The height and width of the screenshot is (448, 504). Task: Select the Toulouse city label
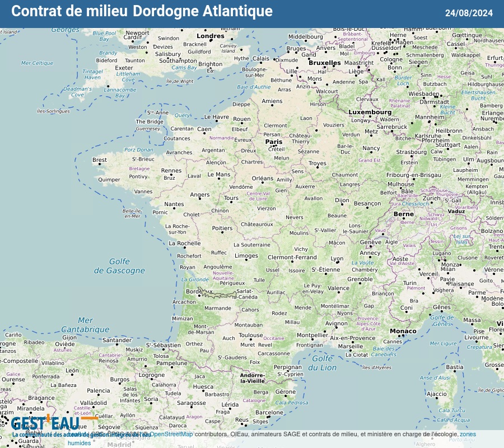click(250, 335)
